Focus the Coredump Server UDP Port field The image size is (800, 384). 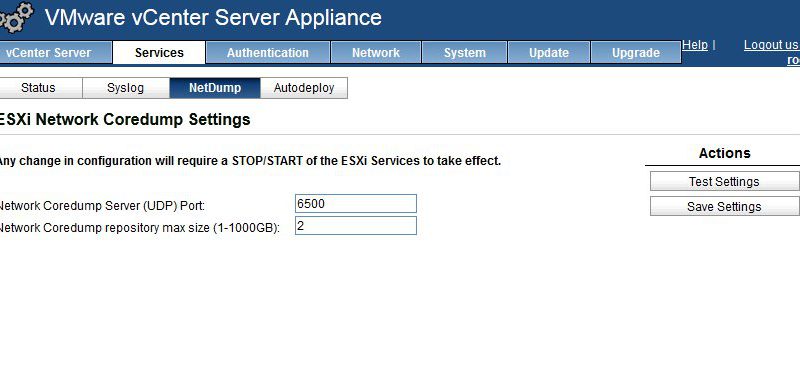point(356,203)
